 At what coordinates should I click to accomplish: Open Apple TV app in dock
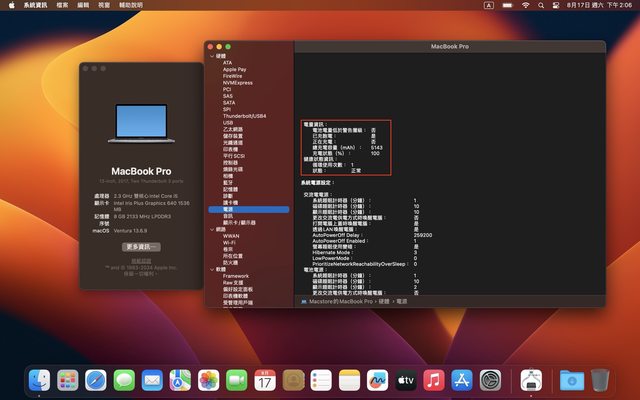[x=406, y=380]
